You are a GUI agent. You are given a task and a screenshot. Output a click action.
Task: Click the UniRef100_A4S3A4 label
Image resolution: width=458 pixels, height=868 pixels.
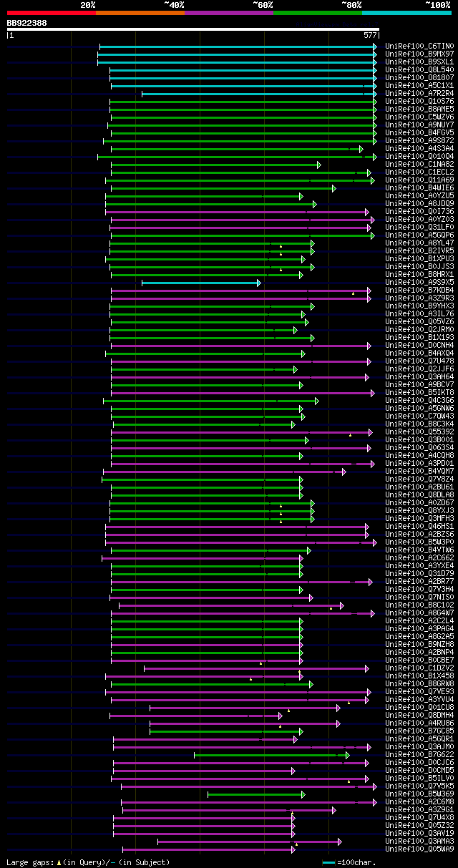point(419,149)
